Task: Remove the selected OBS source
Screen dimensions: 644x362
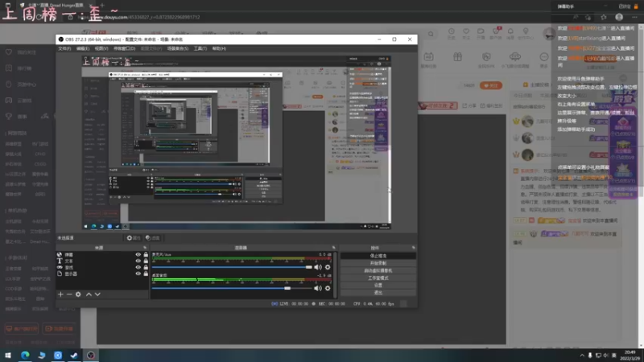Action: pyautogui.click(x=69, y=294)
